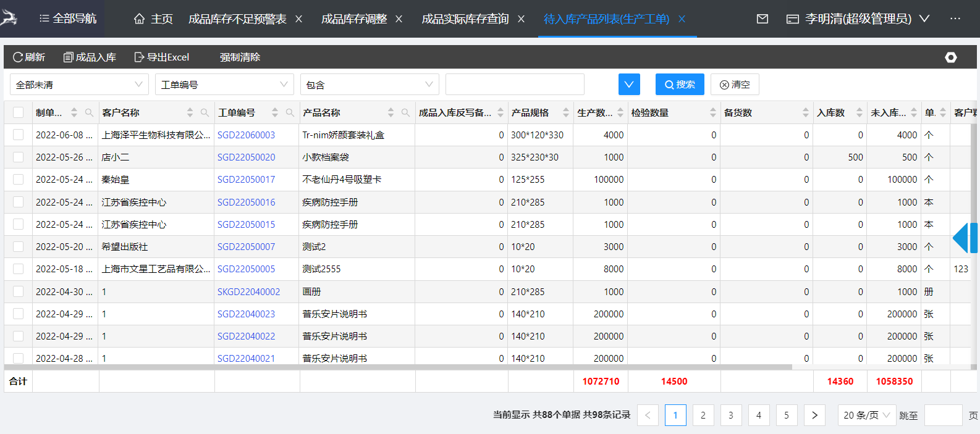980x434 pixels.
Task: Open the three-dot more menu in header
Action: [x=955, y=19]
